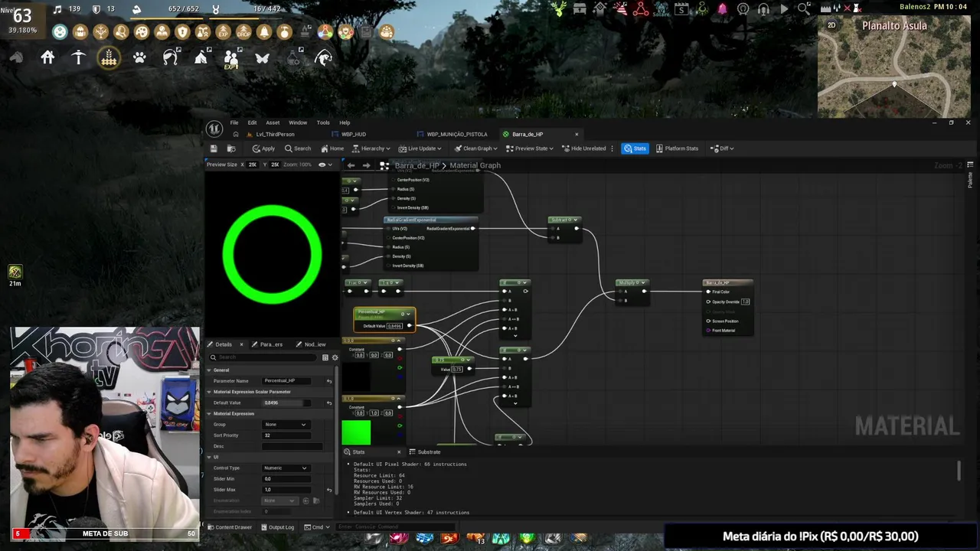Viewport: 980px width, 551px height.
Task: Open the Edit menu
Action: pos(252,122)
